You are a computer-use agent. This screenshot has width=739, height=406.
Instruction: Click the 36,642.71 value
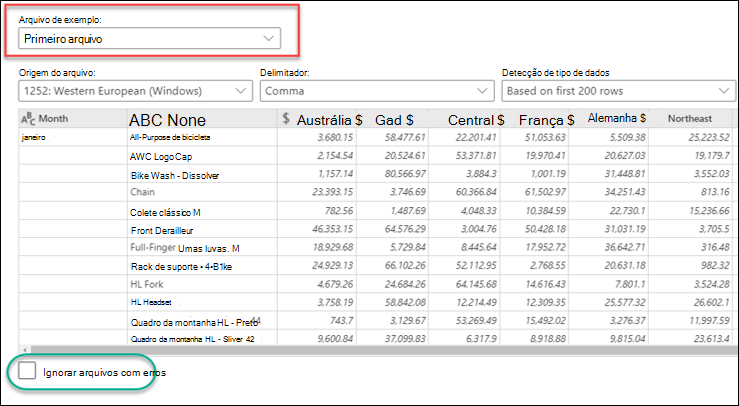(625, 247)
